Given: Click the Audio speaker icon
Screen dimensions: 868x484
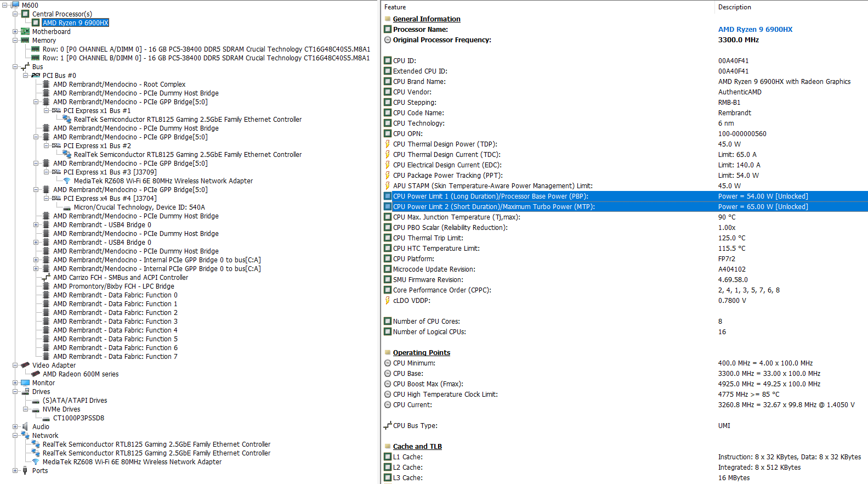Looking at the screenshot, I should point(25,426).
